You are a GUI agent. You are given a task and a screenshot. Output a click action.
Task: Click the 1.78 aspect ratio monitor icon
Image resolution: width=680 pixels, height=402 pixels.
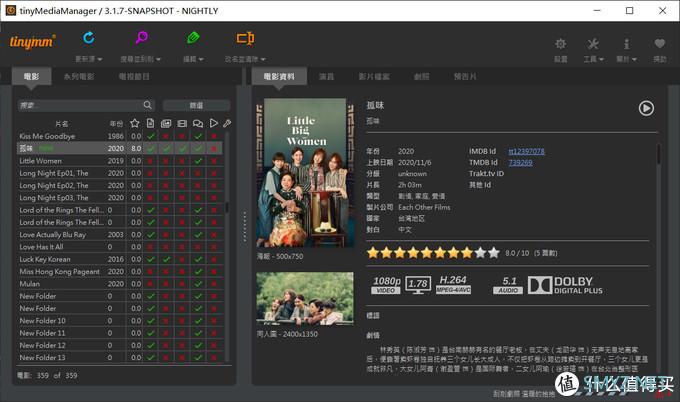tap(418, 285)
